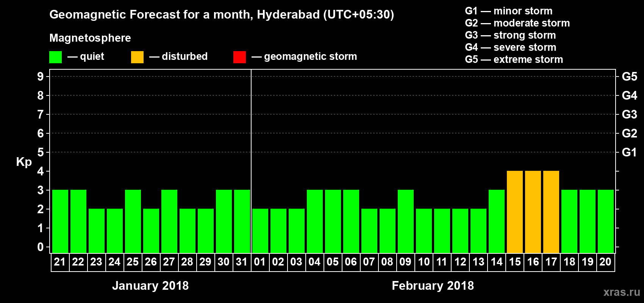644x303 pixels.
Task: Click date label 24 on the axis
Action: [x=114, y=262]
